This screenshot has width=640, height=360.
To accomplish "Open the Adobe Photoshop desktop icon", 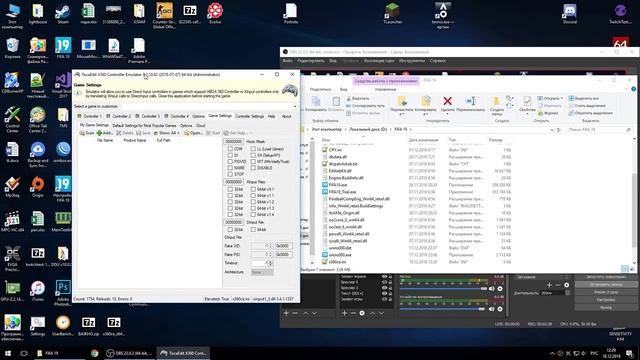I will coord(63,293).
